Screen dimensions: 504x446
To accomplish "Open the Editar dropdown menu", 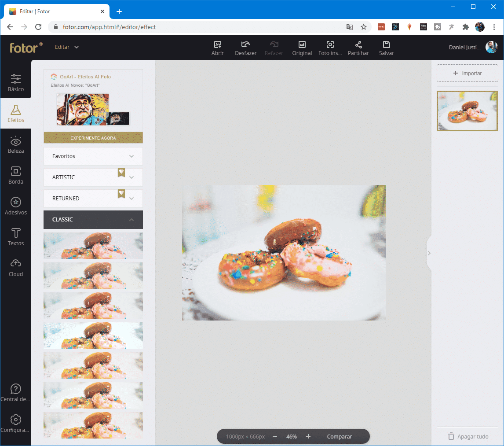I will coord(66,47).
